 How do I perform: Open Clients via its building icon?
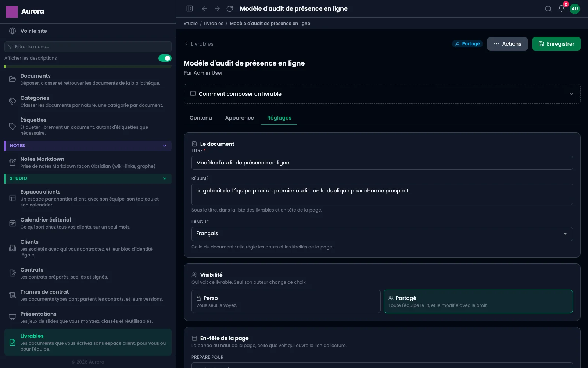12,248
